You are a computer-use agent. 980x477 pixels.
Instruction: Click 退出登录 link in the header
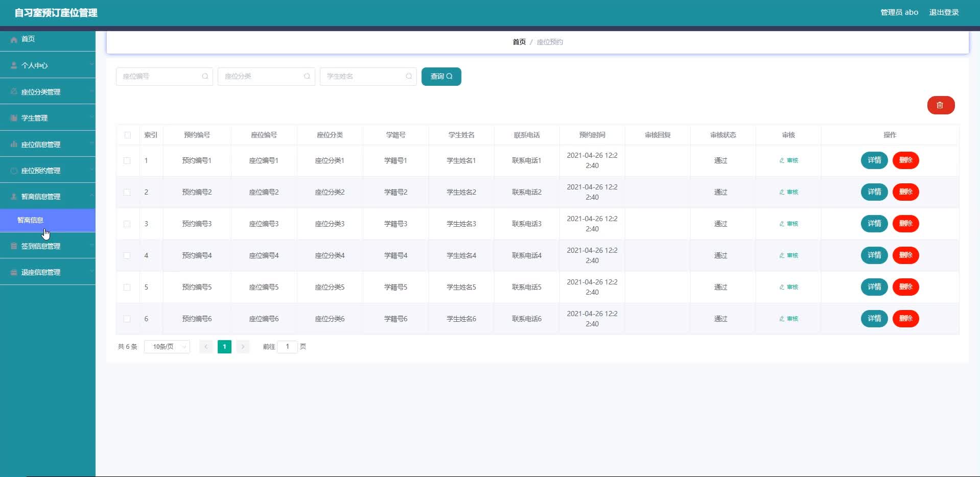[944, 12]
